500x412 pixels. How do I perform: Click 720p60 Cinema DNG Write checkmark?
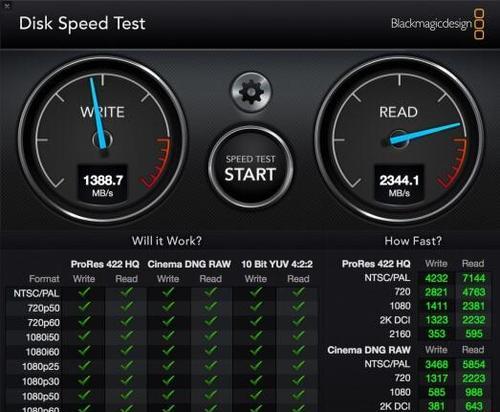(x=168, y=321)
